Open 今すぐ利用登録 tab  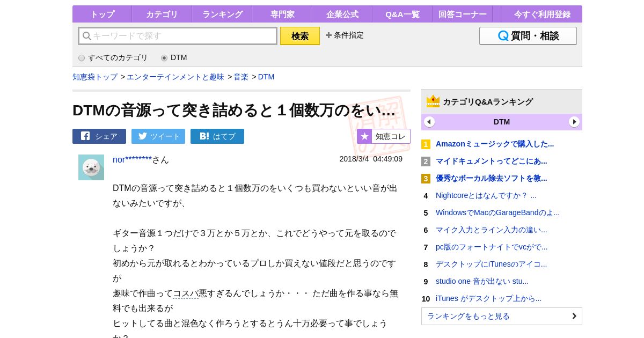542,14
